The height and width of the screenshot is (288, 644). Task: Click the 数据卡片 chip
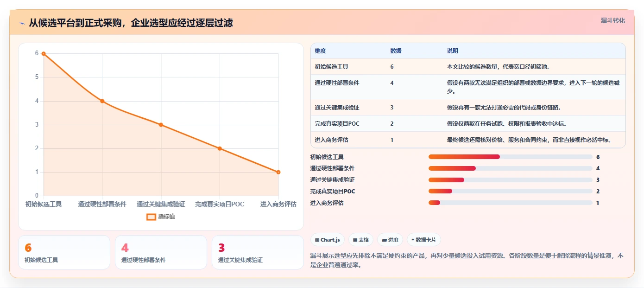(424, 240)
